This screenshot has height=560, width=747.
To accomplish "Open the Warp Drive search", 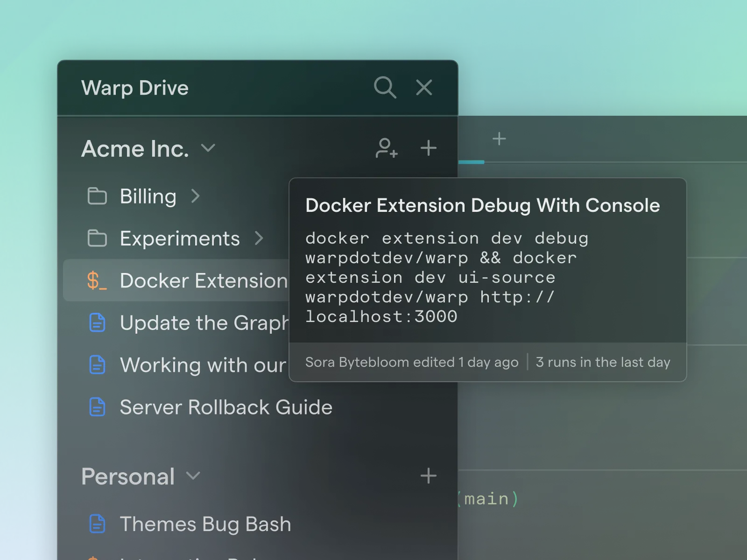I will (384, 87).
